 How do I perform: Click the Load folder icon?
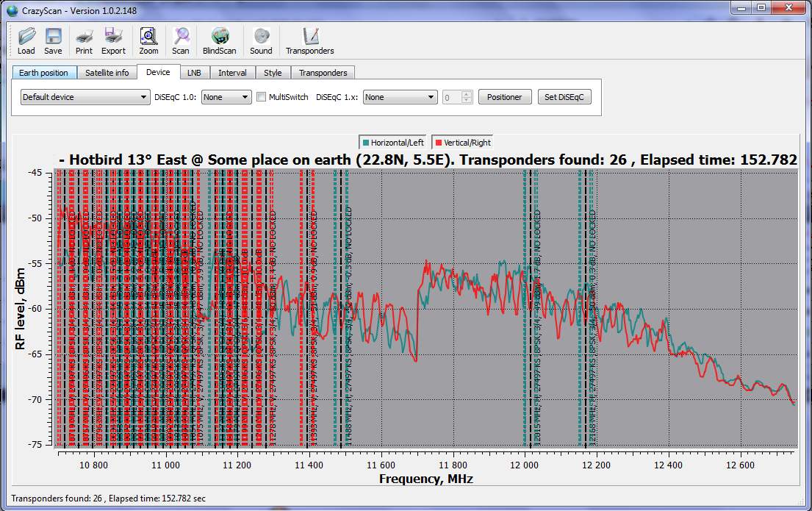(26, 37)
